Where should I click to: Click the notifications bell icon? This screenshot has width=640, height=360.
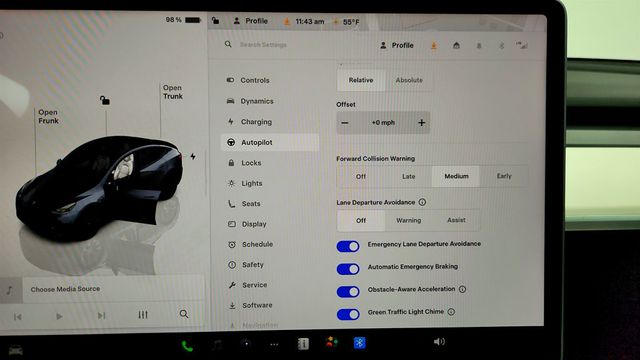479,46
